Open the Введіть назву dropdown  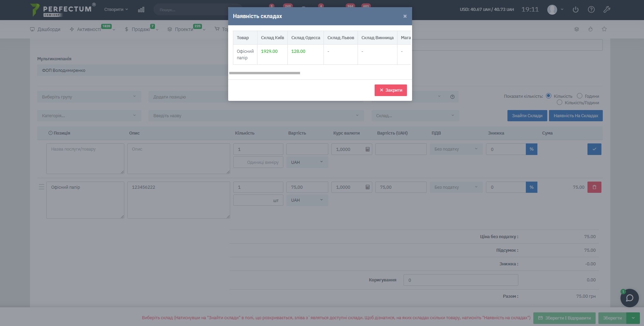256,116
